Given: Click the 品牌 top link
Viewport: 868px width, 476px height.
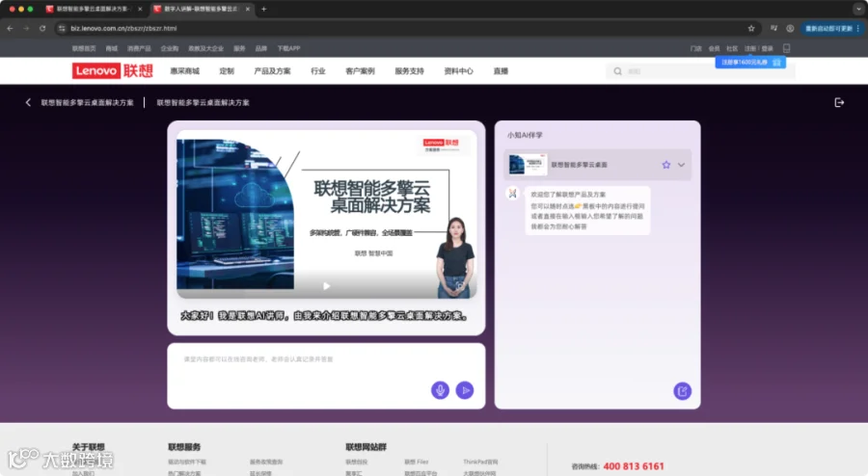Looking at the screenshot, I should tap(261, 48).
